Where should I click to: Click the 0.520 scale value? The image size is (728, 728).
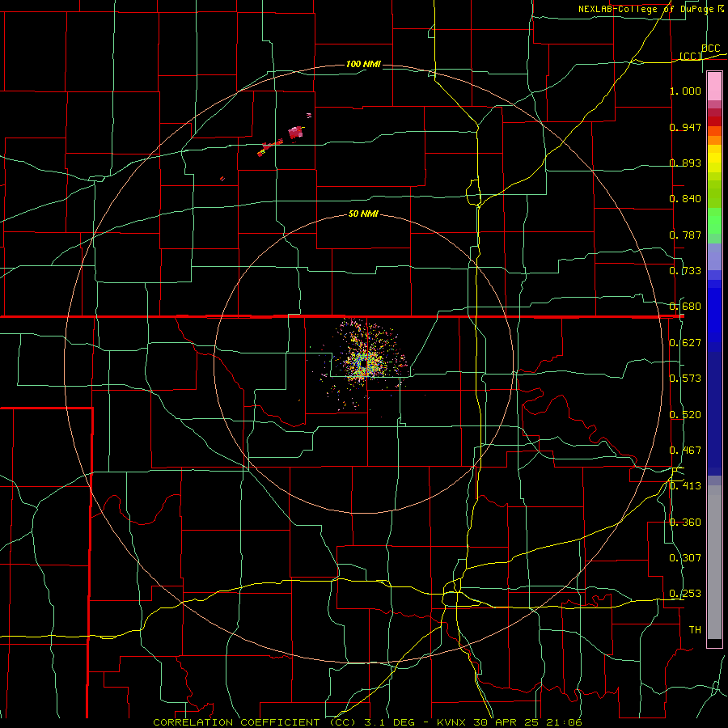pyautogui.click(x=685, y=415)
